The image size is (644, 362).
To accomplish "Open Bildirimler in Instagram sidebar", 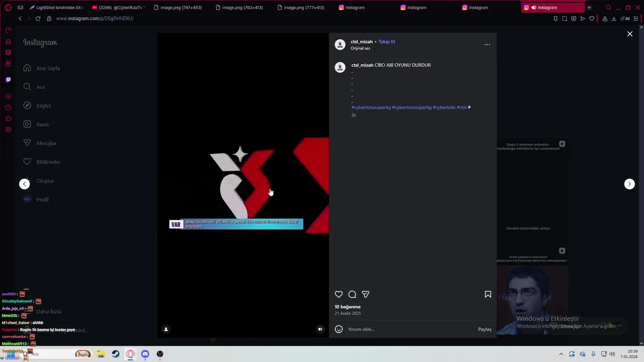I will point(42,162).
